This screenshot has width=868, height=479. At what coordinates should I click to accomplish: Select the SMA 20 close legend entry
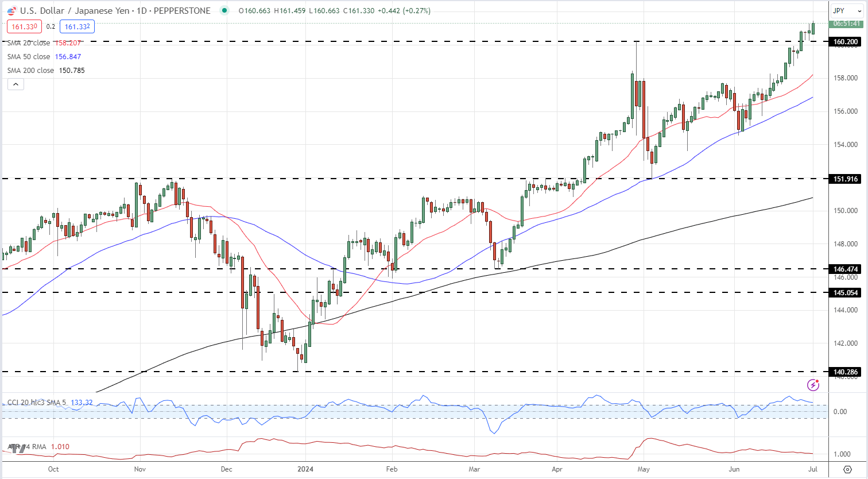click(x=44, y=43)
